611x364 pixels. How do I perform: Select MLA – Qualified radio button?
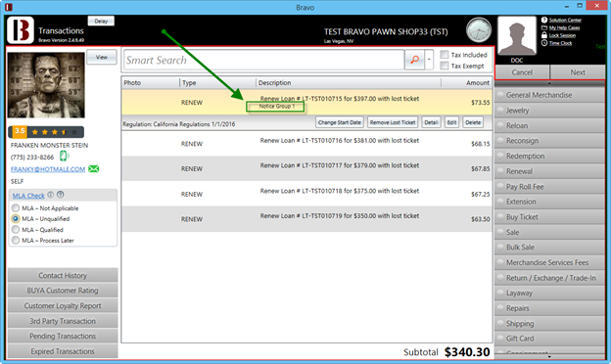(16, 230)
